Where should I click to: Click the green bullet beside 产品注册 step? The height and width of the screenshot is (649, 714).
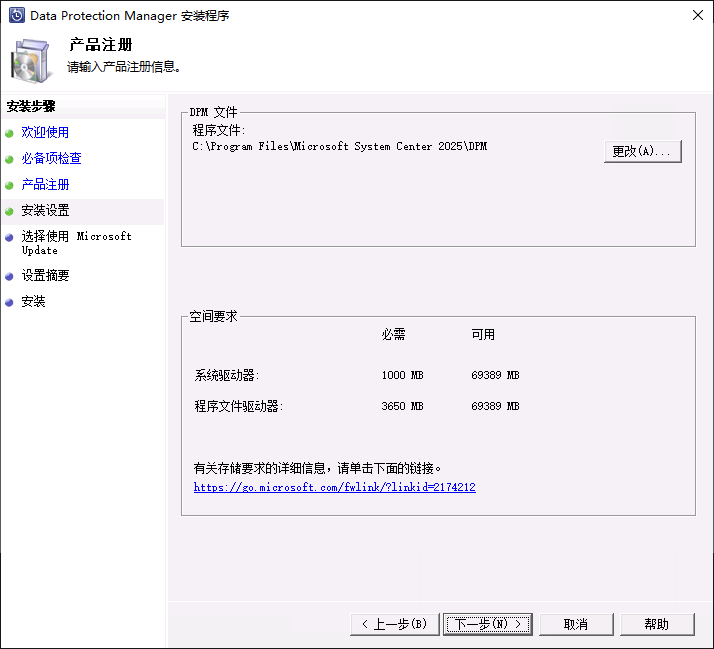[x=9, y=185]
